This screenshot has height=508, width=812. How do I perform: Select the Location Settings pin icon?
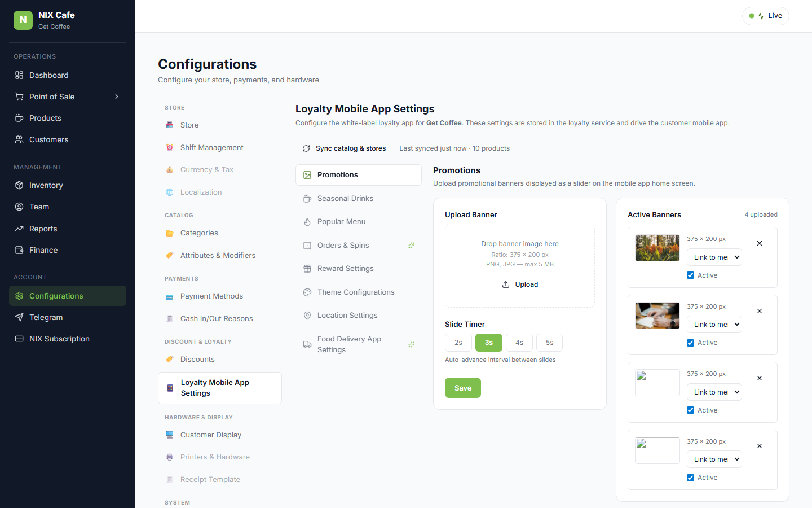click(x=307, y=316)
